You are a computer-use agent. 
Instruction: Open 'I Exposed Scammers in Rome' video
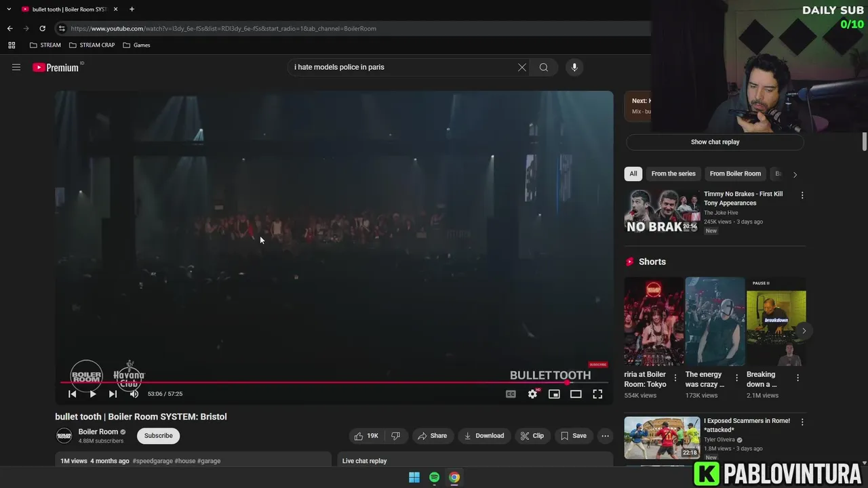tap(662, 438)
